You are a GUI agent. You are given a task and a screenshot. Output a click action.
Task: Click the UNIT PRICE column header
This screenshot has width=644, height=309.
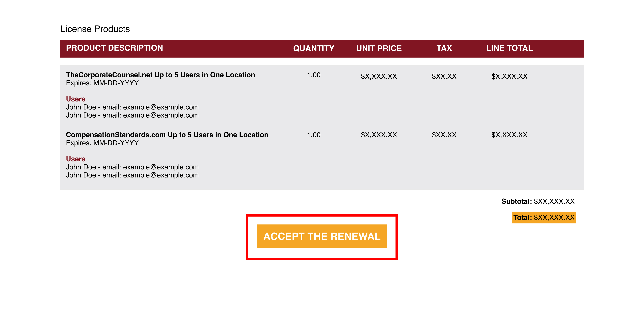[379, 48]
